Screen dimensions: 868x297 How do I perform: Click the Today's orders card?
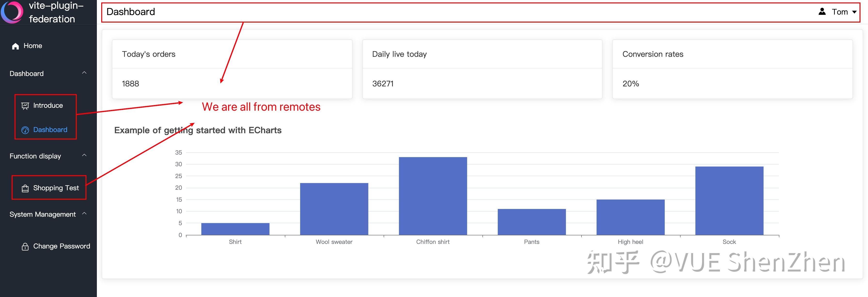(232, 69)
